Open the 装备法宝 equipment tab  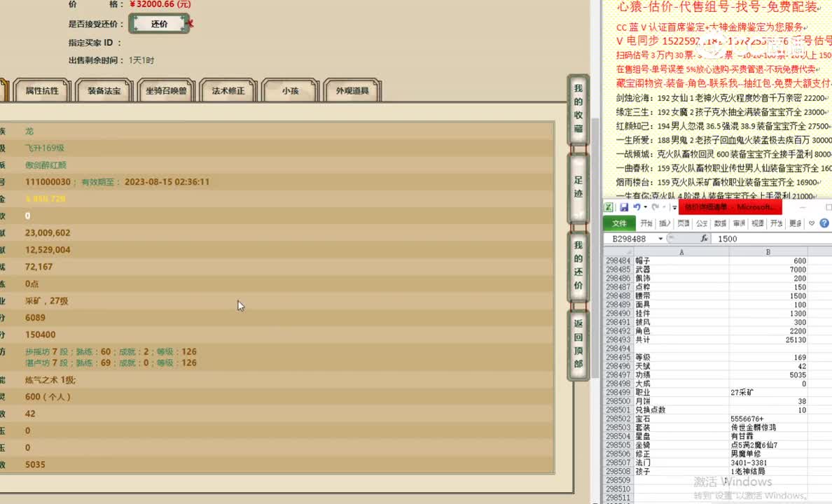point(104,91)
